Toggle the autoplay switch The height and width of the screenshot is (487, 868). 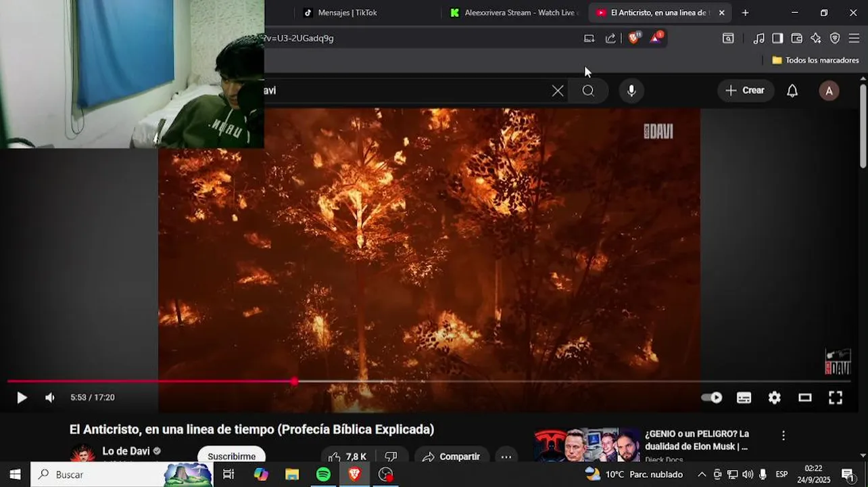tap(711, 398)
